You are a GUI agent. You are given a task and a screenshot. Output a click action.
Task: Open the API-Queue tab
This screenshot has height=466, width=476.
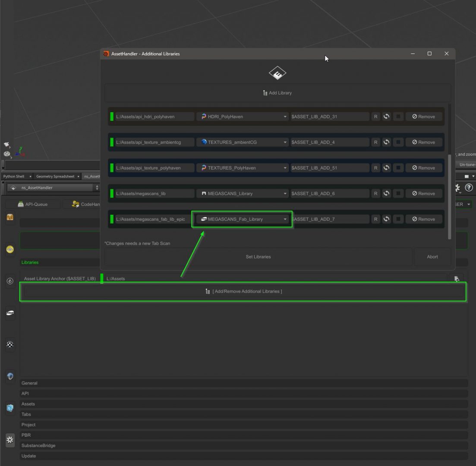click(x=33, y=205)
